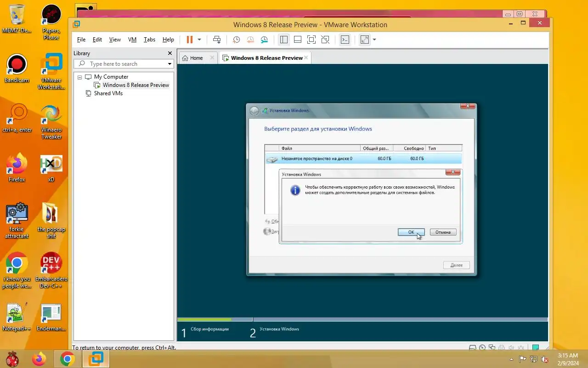Close the Home tab
The height and width of the screenshot is (368, 588).
tap(212, 57)
